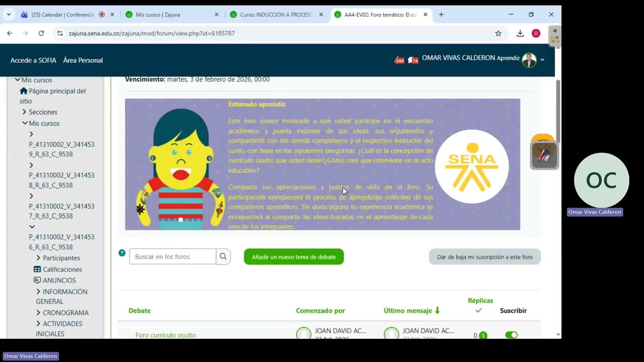Expand course P_41310002_V_3414537 node
The width and height of the screenshot is (644, 362).
[31, 196]
